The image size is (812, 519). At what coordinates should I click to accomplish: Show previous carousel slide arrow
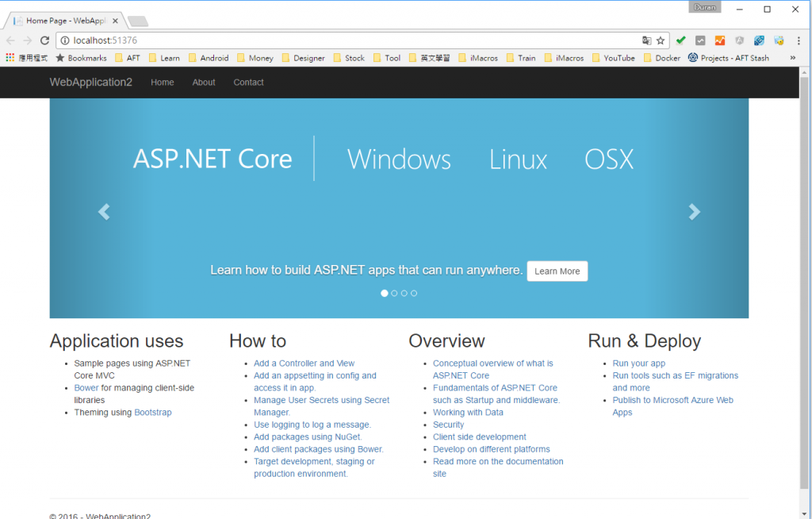104,212
